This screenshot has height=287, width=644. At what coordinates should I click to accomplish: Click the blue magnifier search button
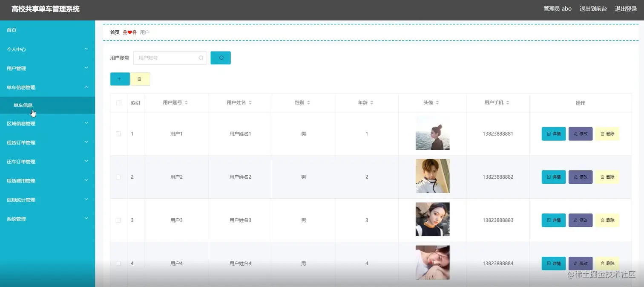(x=220, y=58)
